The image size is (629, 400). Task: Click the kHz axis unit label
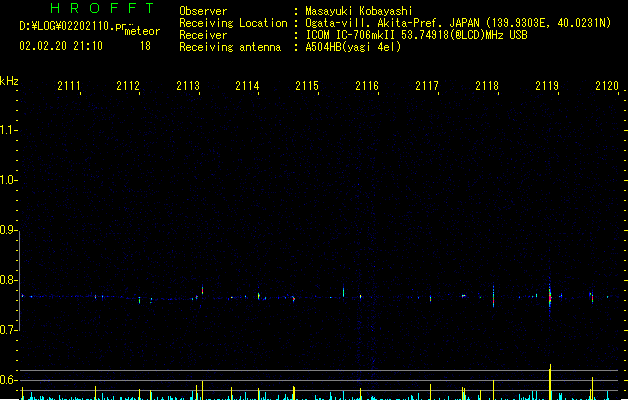click(x=9, y=81)
